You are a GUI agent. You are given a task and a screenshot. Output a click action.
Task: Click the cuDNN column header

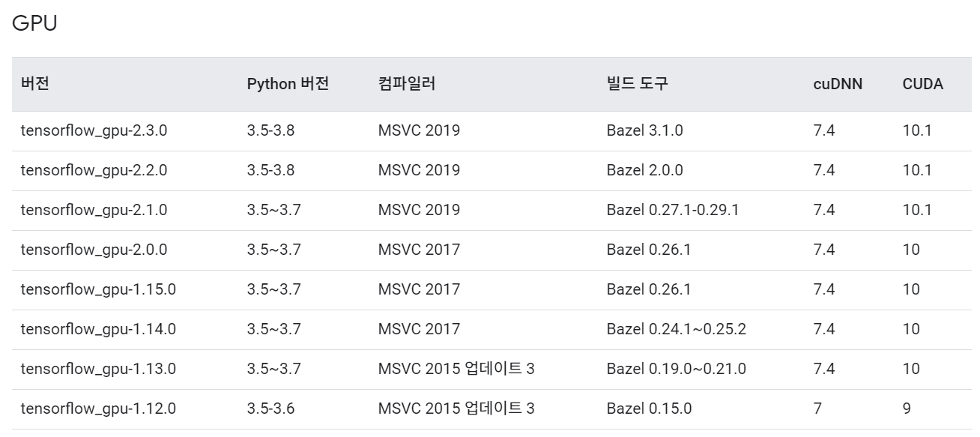[x=838, y=84]
